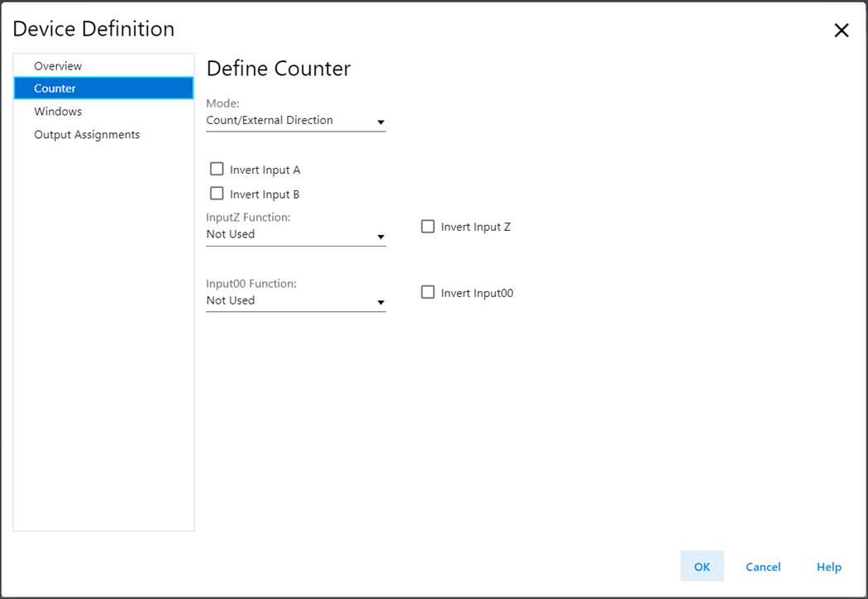The image size is (868, 599).
Task: Go to the Overview page
Action: 58,66
